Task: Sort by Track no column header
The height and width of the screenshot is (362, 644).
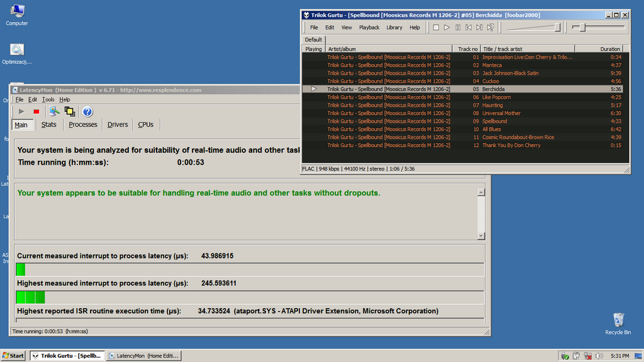Action: pyautogui.click(x=466, y=49)
